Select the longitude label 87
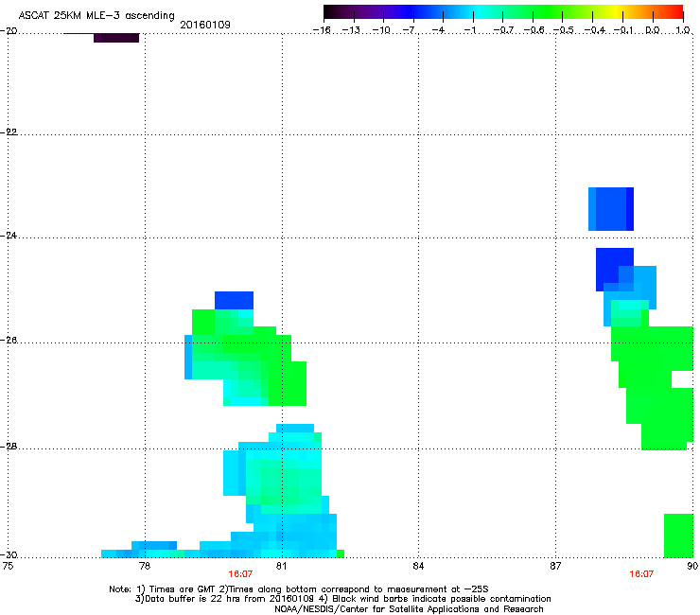Screen dimensions: 700x615 coord(555,566)
